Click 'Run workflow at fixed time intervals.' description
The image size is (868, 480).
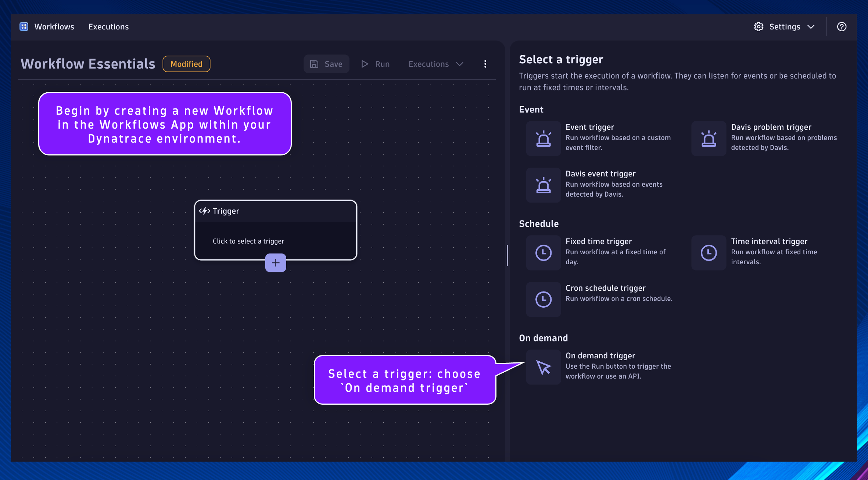pyautogui.click(x=774, y=257)
